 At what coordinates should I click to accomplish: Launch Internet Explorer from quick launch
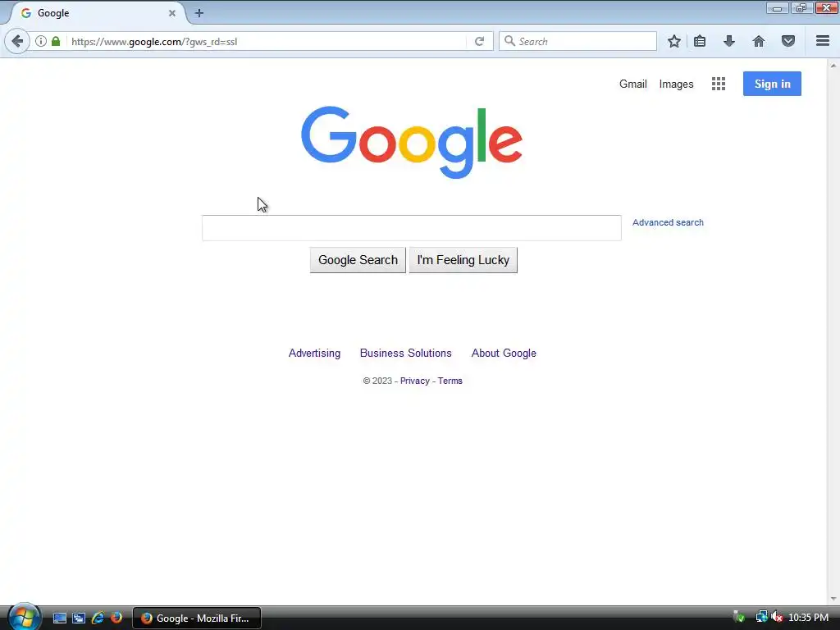(x=98, y=619)
